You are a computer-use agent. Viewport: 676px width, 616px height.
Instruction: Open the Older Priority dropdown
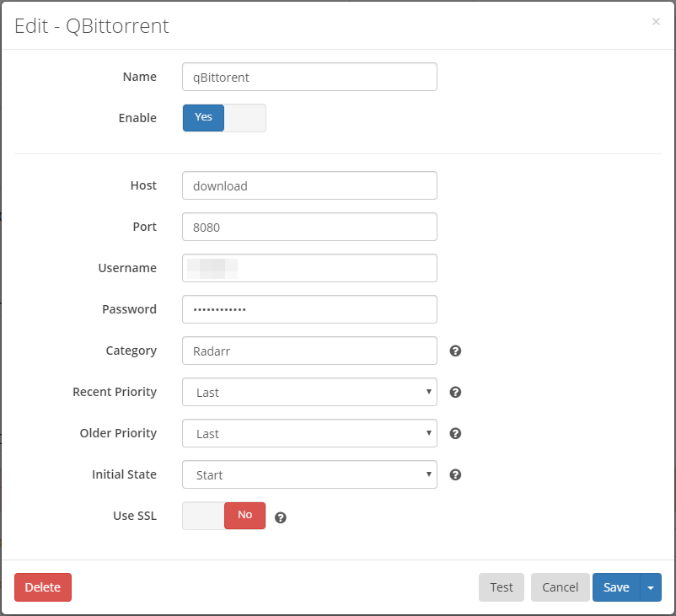(x=309, y=433)
